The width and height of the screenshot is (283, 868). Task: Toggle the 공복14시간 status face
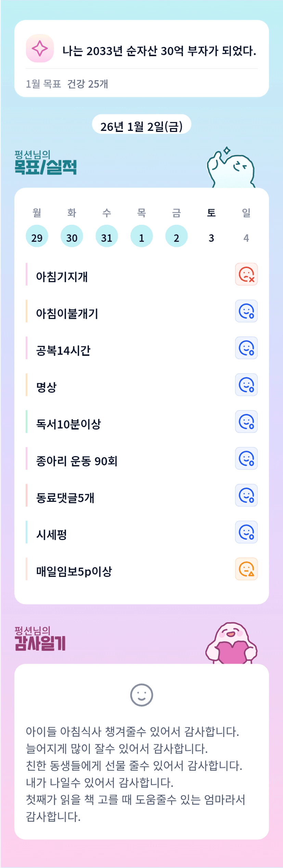coord(246,348)
